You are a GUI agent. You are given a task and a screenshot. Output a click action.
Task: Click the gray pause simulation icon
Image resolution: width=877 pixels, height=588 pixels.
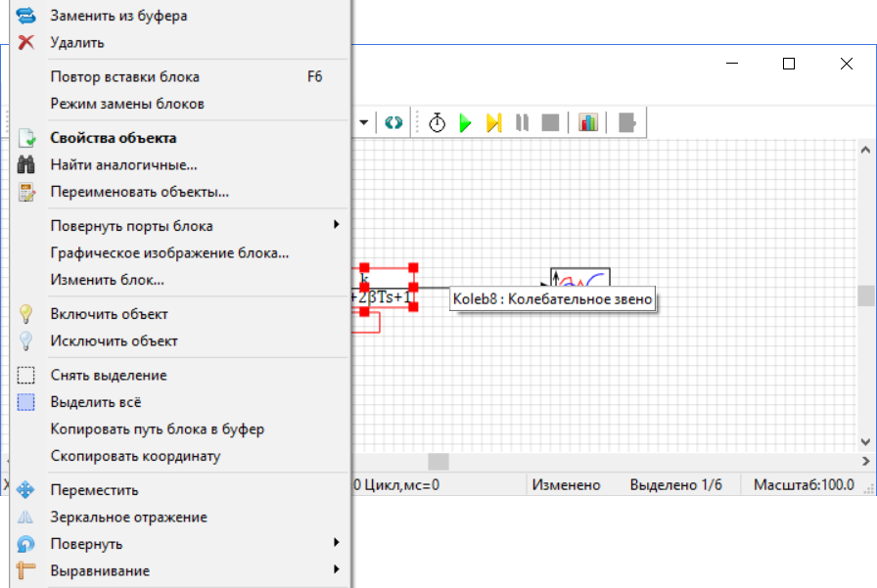(523, 122)
